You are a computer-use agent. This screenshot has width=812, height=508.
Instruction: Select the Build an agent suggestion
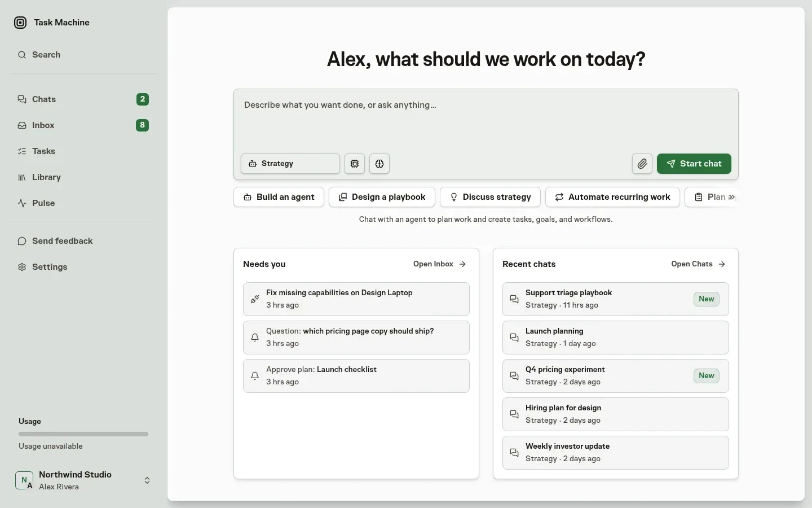tap(279, 197)
